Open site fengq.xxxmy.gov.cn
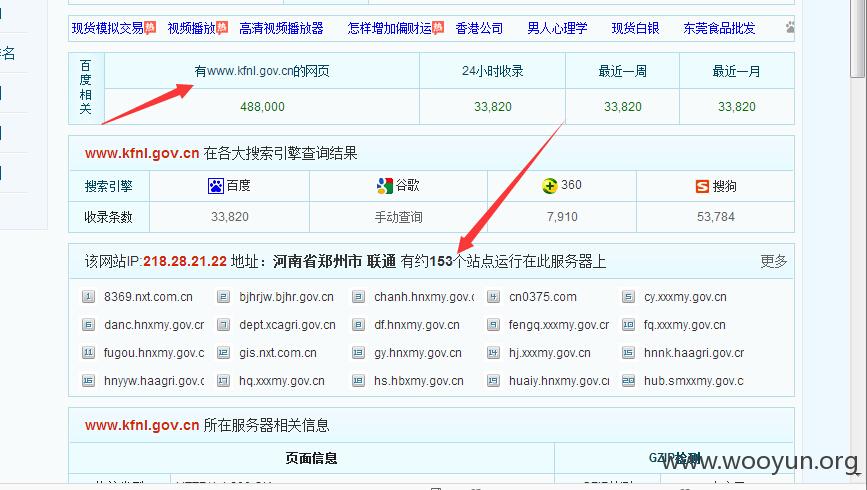The image size is (867, 490). click(559, 325)
